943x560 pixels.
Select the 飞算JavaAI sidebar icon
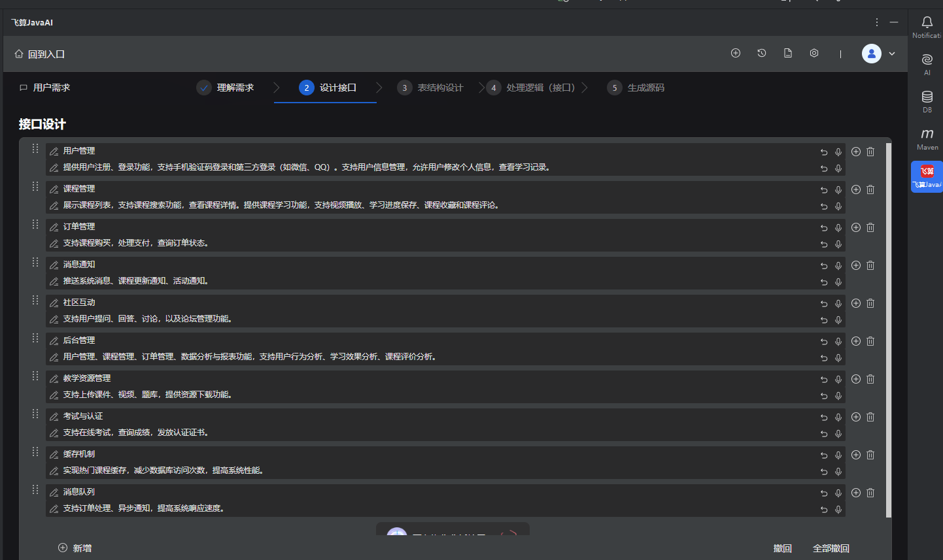click(927, 176)
